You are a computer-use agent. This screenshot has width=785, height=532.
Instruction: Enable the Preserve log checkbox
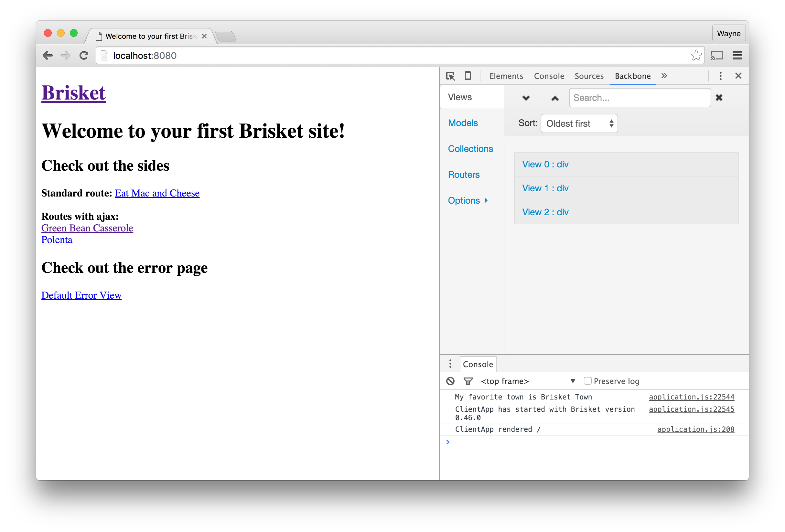pyautogui.click(x=587, y=381)
